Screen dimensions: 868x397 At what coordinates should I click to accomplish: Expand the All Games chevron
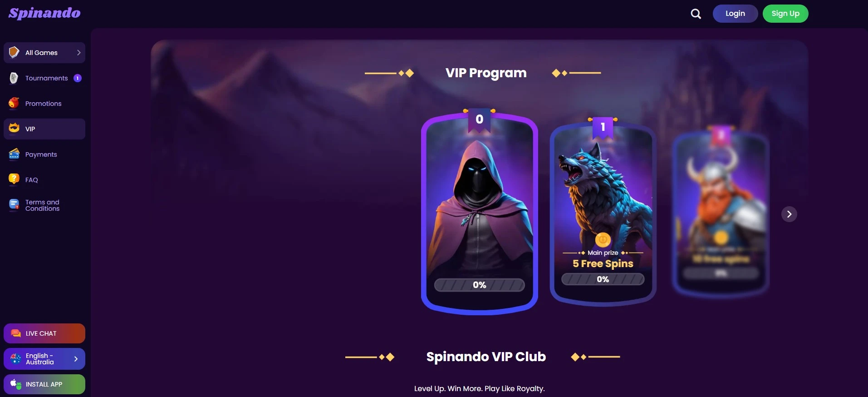click(x=78, y=53)
